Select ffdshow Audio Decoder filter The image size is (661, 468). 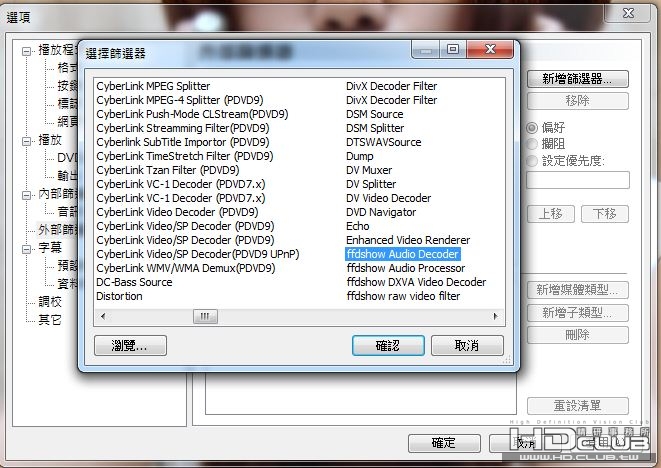[403, 254]
